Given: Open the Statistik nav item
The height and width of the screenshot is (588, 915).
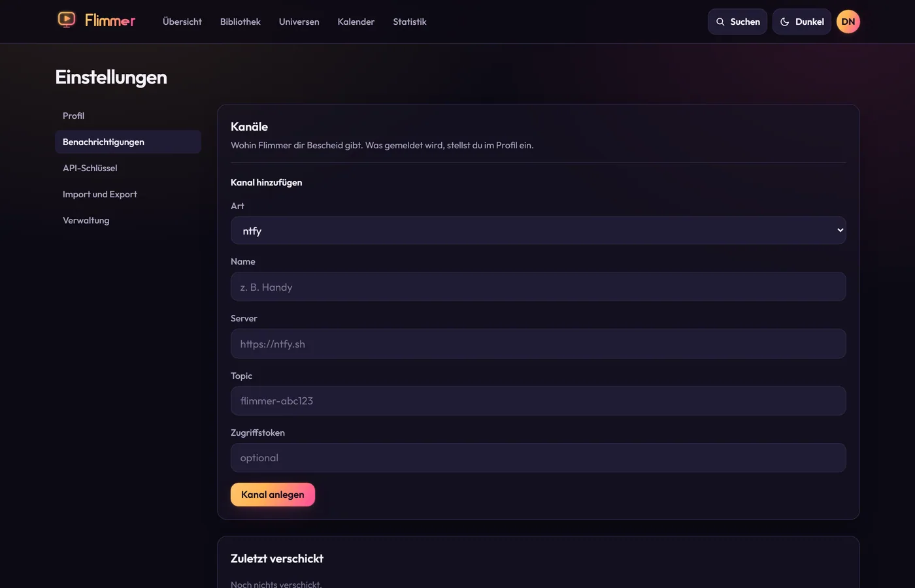Looking at the screenshot, I should click(410, 22).
